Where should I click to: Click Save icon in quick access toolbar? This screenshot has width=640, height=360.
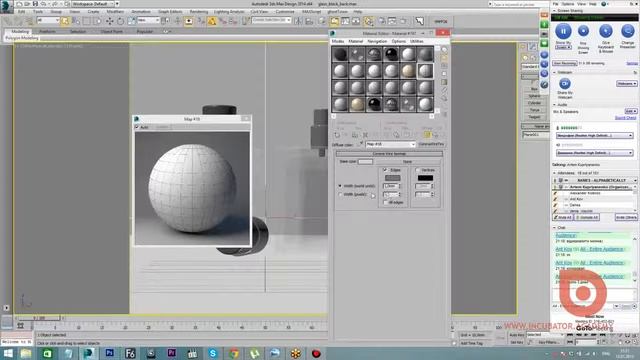point(35,4)
